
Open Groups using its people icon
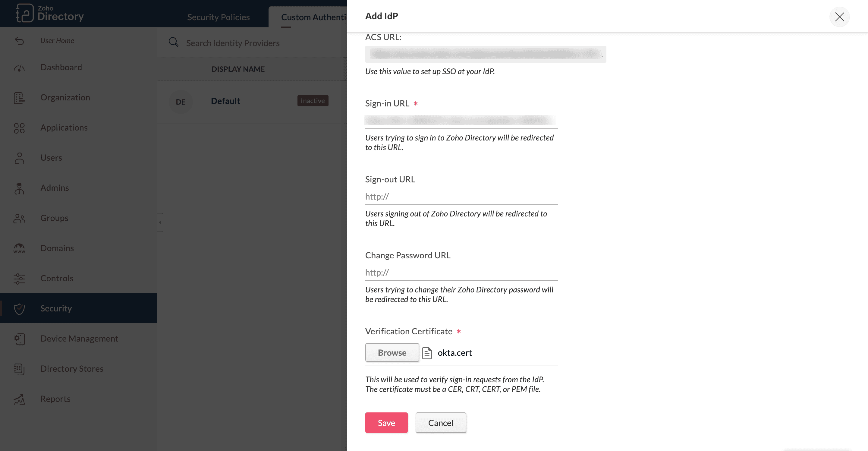point(19,219)
